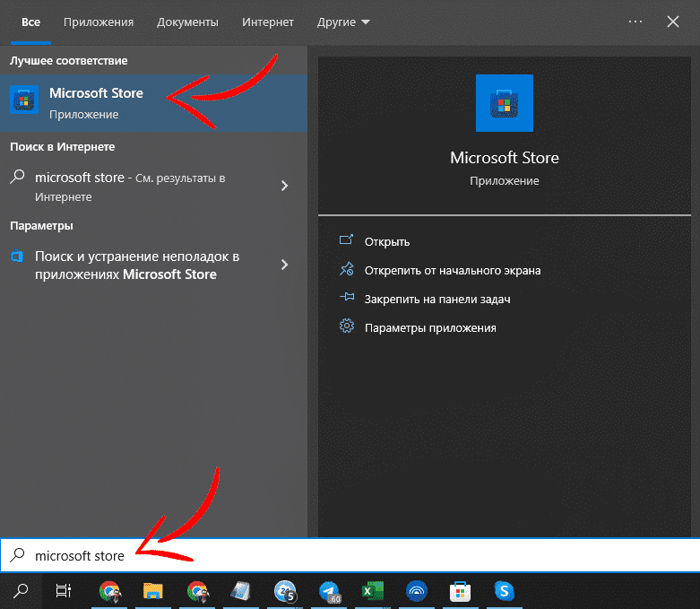
Task: Click large Microsoft Store icon in preview pane
Action: 504,103
